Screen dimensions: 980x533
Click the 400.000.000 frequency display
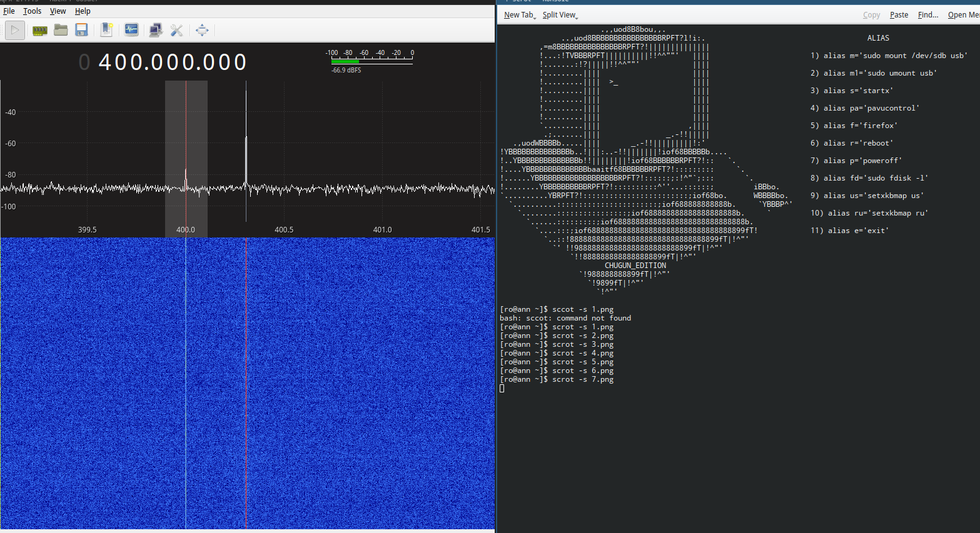(173, 62)
